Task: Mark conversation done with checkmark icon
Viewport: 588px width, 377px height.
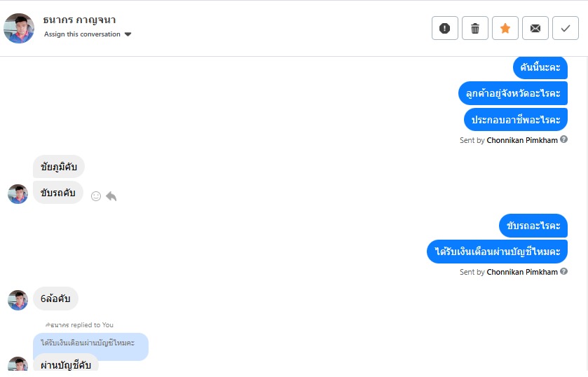Action: tap(566, 28)
